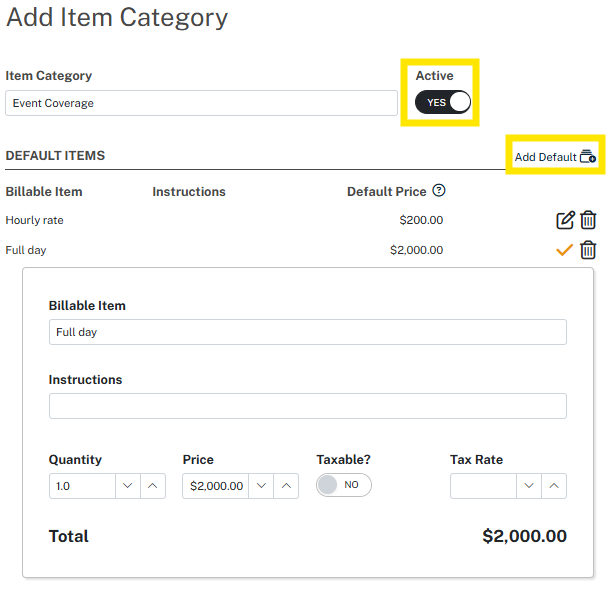Click the empty Instructions field
This screenshot has height=589, width=615.
[308, 406]
